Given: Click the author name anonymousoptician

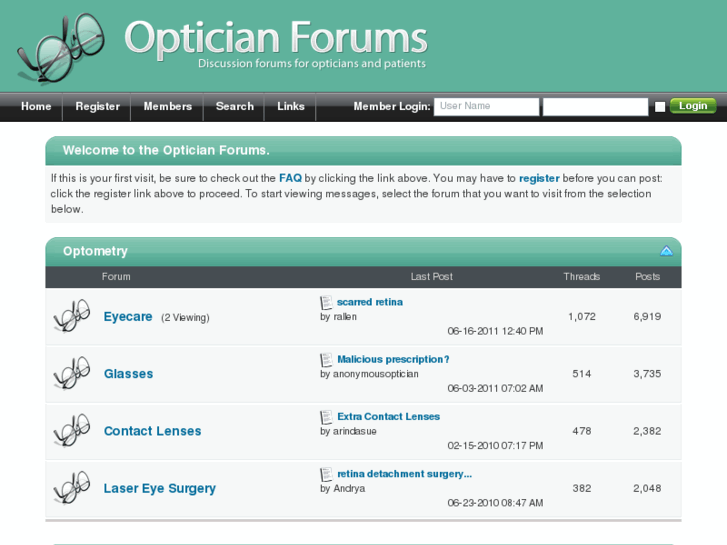Looking at the screenshot, I should [376, 374].
